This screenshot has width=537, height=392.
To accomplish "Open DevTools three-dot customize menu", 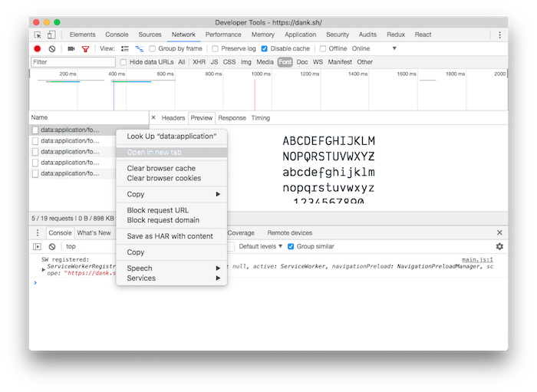I will pos(499,35).
